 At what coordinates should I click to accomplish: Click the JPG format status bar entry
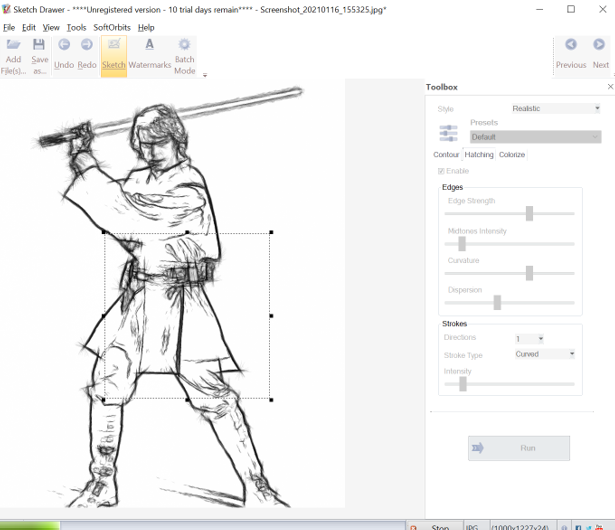[472, 527]
